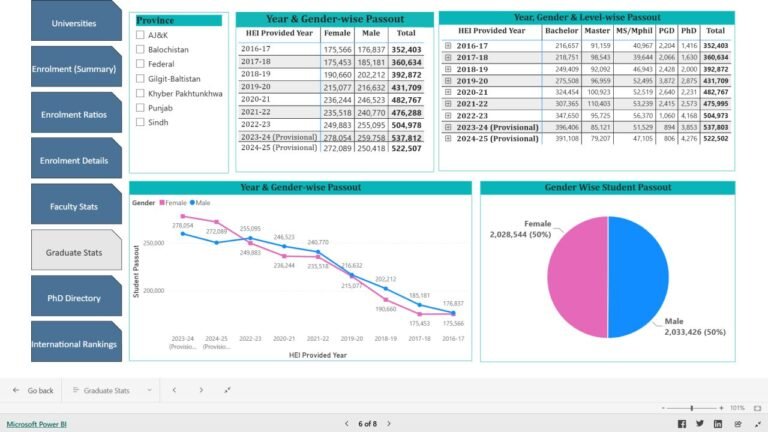Share report on Facebook
The image size is (768, 432).
click(x=682, y=424)
